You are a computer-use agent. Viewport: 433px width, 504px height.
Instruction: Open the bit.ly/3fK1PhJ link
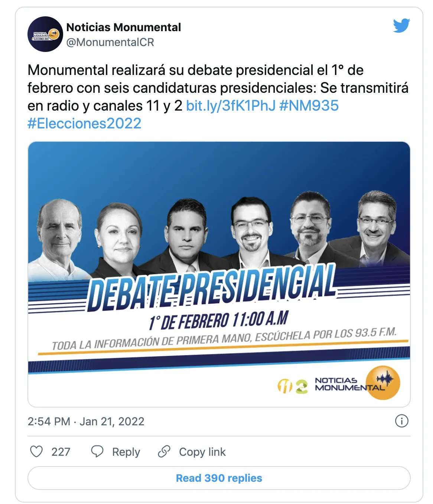[x=231, y=106]
